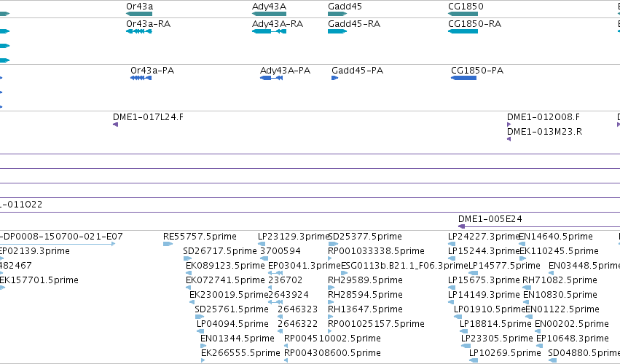Select the EN14640.5prime EST glyph

pyautogui.click(x=522, y=244)
